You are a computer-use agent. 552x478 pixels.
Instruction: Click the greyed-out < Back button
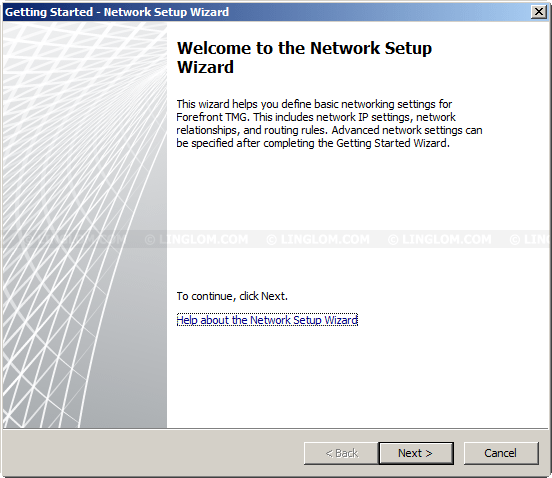click(x=341, y=453)
